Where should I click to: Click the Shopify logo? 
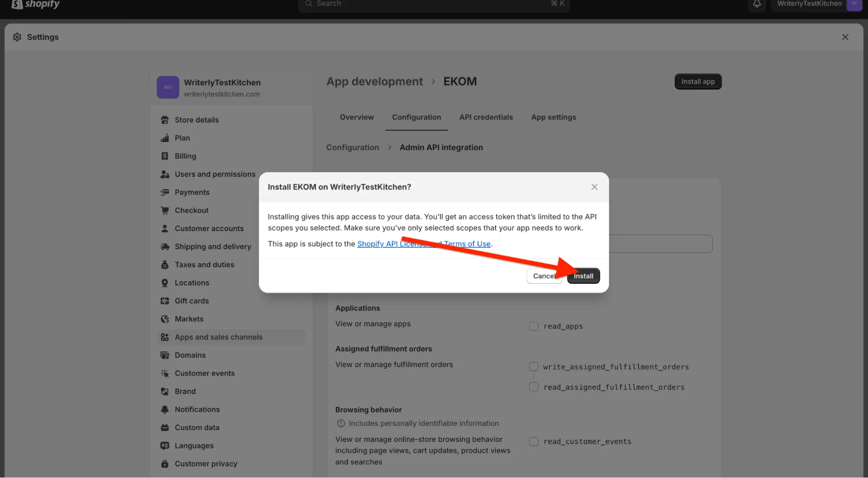tap(36, 4)
